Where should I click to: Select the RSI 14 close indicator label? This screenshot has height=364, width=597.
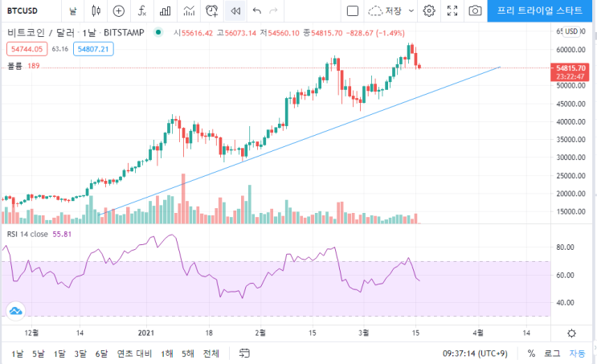[27, 234]
